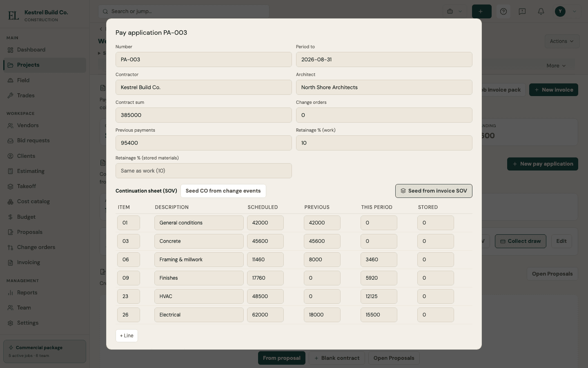Open Change orders in the sidebar
This screenshot has height=368, width=588.
coord(45,247)
